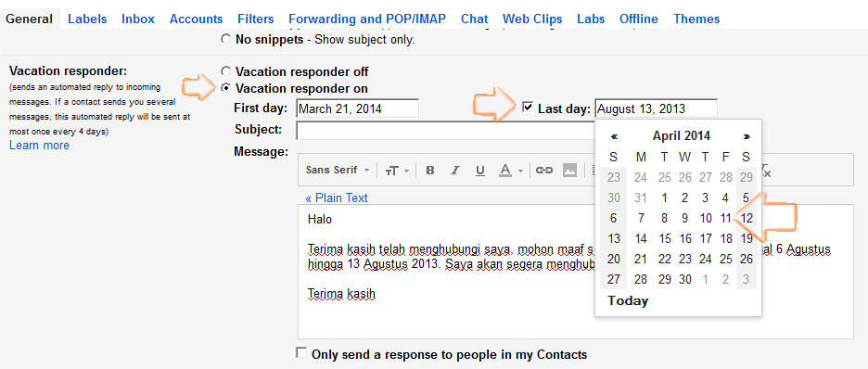Insert an image into the message
The height and width of the screenshot is (369, 868).
pyautogui.click(x=569, y=171)
